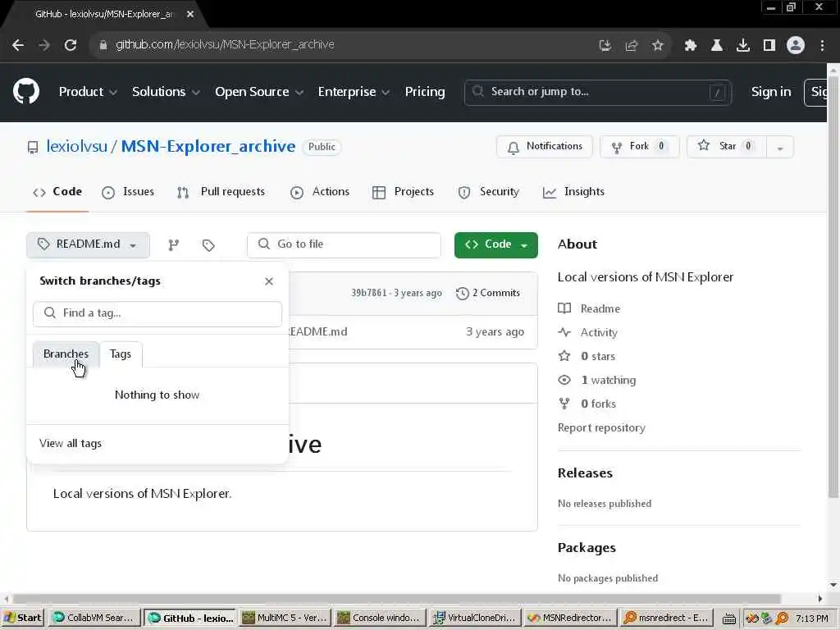Click the tags icon beside the branches icon
Image resolution: width=840 pixels, height=630 pixels.
coord(208,244)
